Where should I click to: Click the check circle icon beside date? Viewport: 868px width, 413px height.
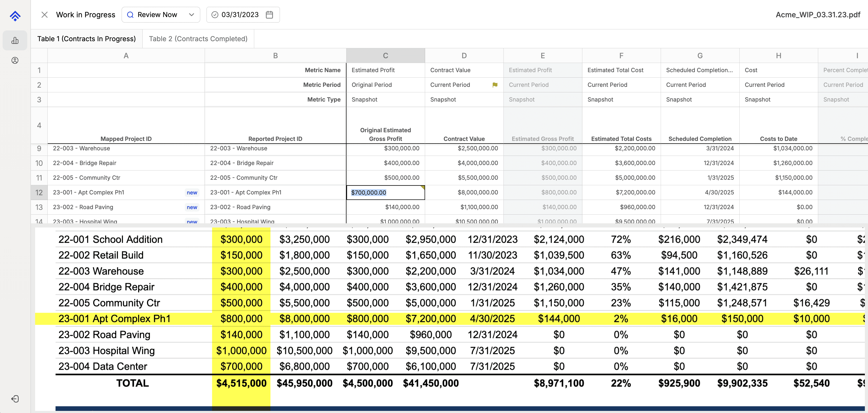[215, 15]
